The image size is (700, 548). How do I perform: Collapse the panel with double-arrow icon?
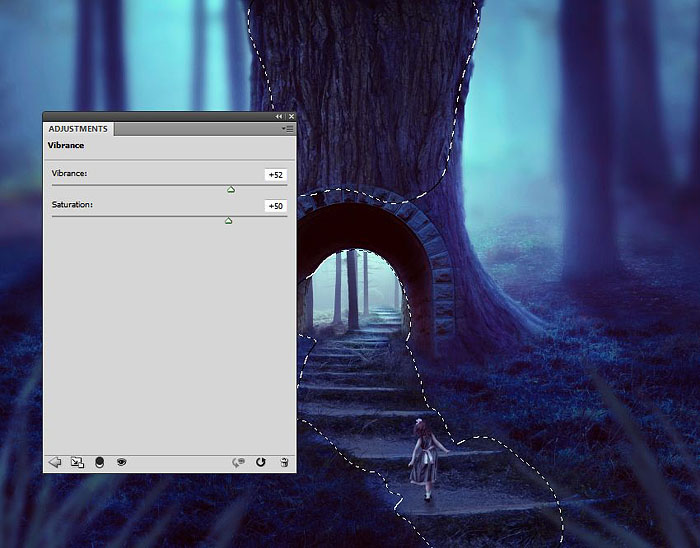click(x=279, y=116)
